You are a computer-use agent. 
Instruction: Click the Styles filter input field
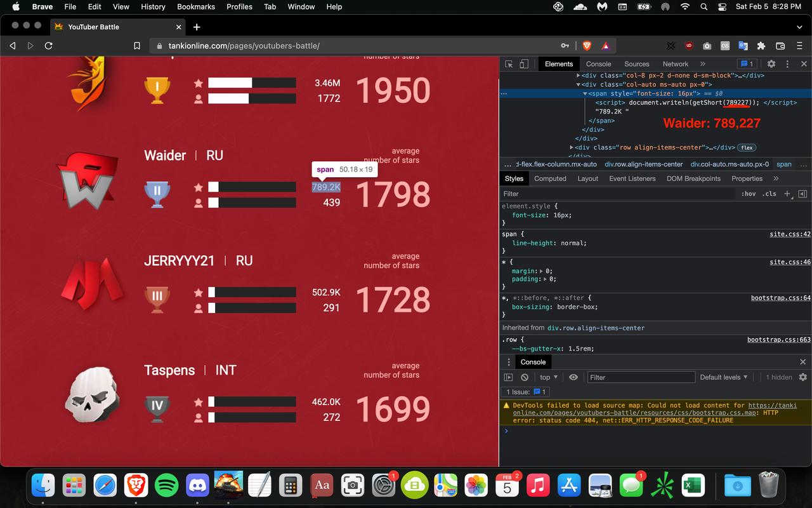(x=619, y=194)
